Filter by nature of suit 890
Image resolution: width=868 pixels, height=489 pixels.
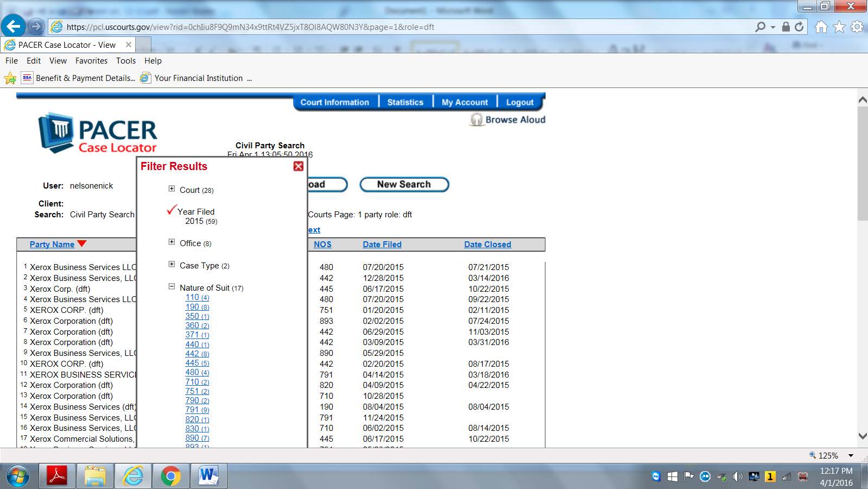[x=197, y=438]
